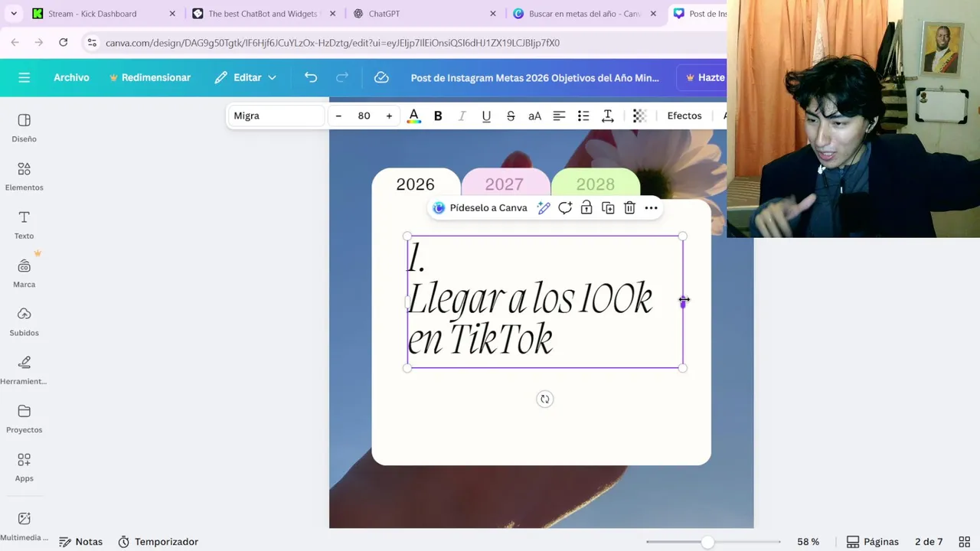This screenshot has width=980, height=551.
Task: Open the 58 % zoom level dropdown
Action: (808, 542)
